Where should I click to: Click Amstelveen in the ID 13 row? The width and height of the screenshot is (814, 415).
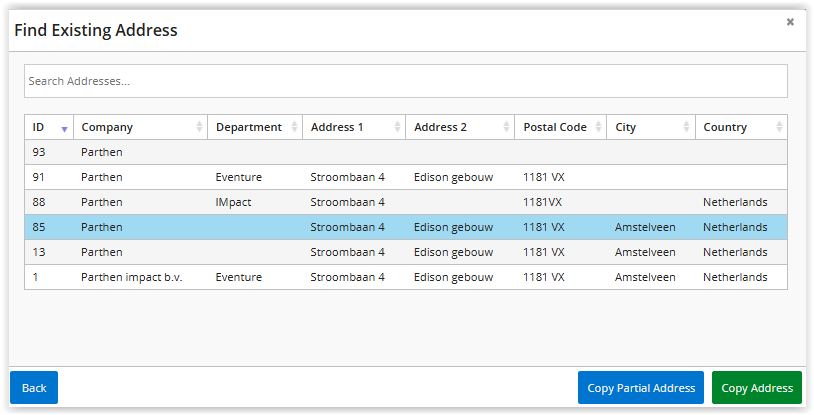pyautogui.click(x=645, y=252)
